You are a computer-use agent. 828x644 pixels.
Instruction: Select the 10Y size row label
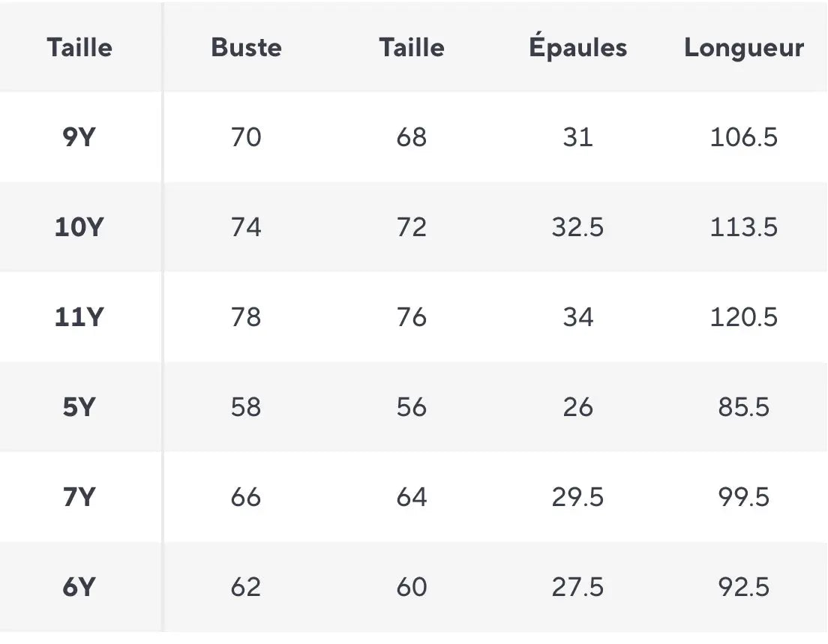(79, 227)
